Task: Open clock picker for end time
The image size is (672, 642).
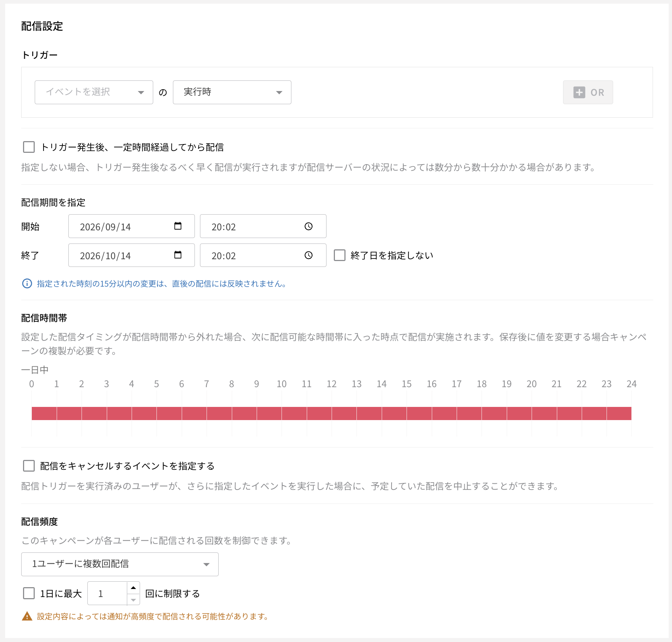Action: 309,255
